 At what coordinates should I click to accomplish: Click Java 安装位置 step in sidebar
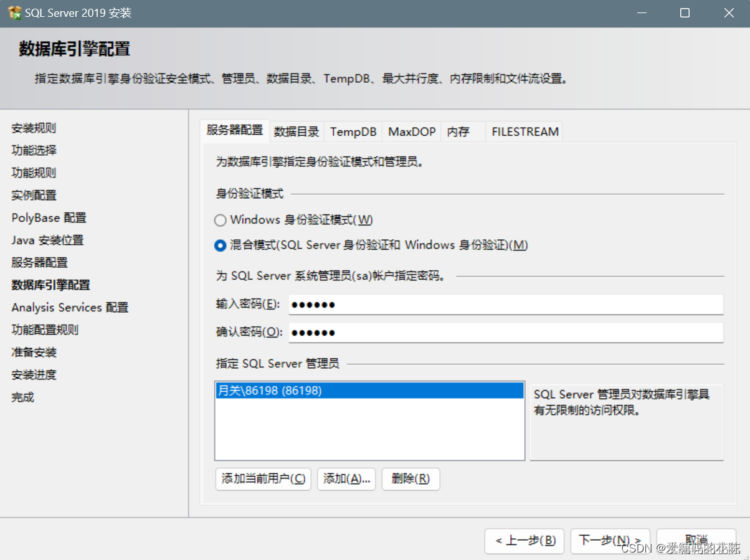click(x=47, y=240)
